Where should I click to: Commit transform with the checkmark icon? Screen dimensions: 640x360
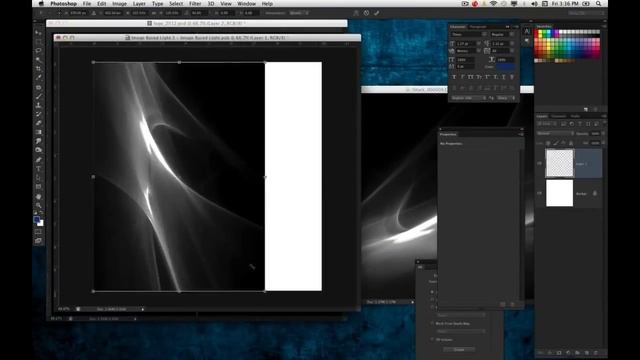[x=376, y=13]
